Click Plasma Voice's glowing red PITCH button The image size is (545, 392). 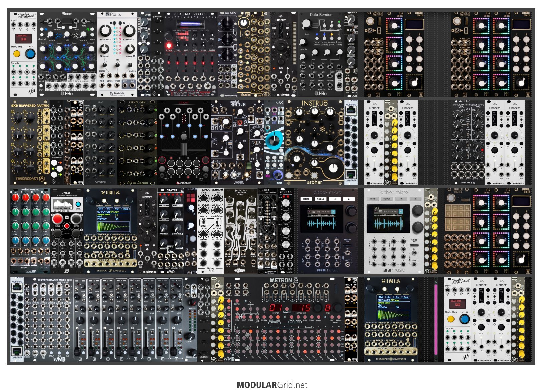[169, 45]
